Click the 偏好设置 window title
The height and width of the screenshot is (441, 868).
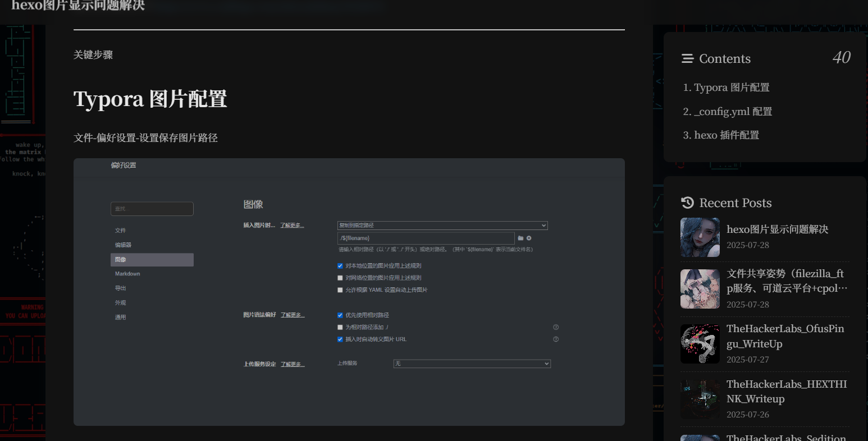tap(124, 166)
